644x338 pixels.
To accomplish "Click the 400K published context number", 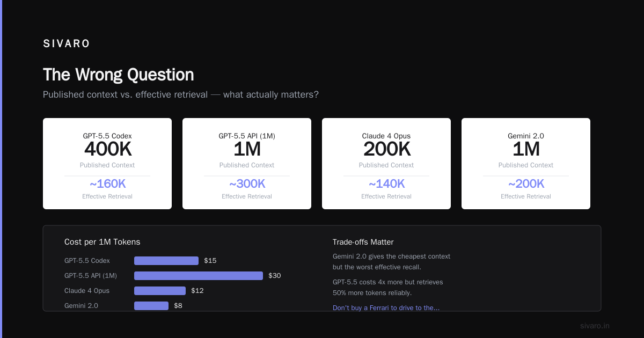I will (107, 149).
